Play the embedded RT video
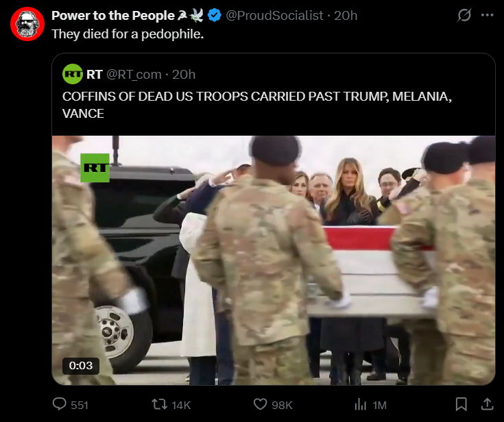 tap(274, 260)
